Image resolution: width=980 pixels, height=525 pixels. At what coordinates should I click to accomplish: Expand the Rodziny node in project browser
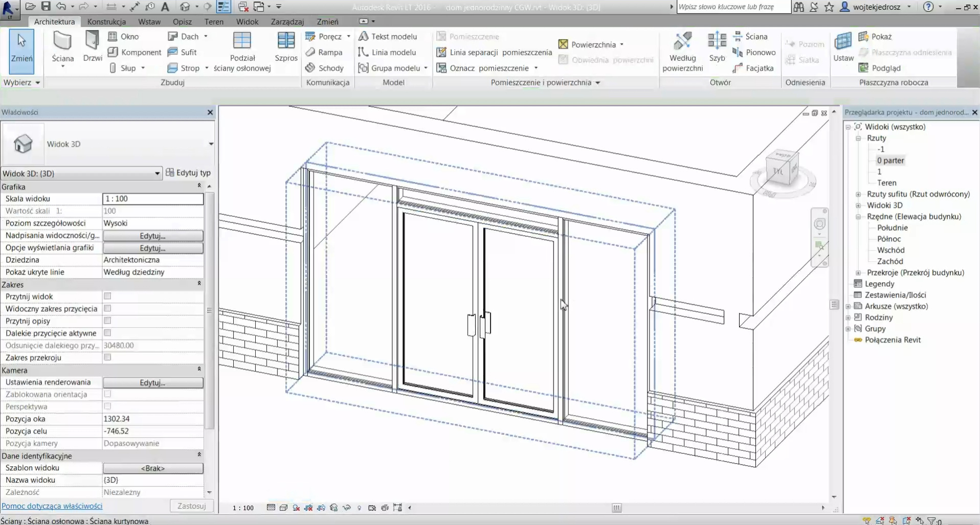click(848, 317)
